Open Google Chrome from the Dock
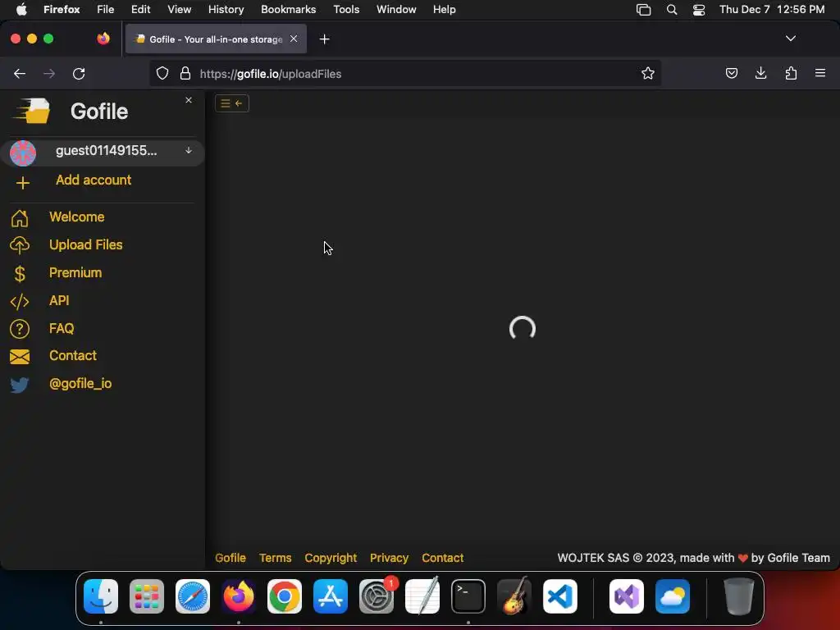This screenshot has height=630, width=840. (x=285, y=596)
